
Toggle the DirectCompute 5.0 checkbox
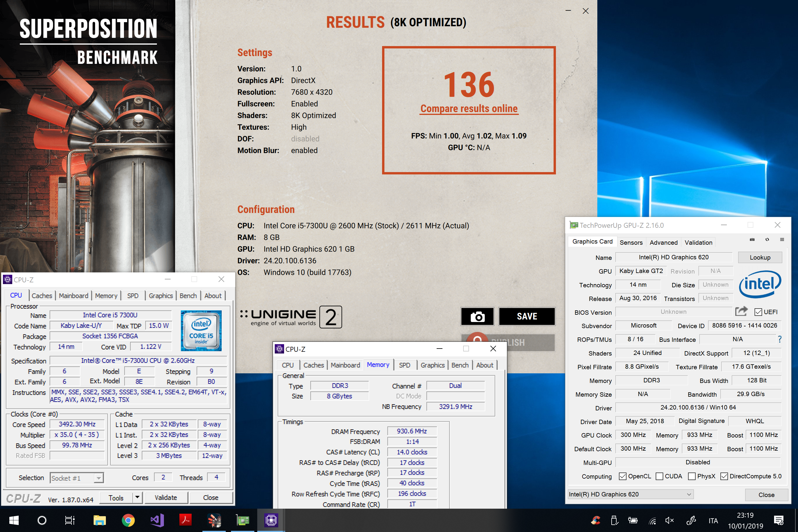coord(724,476)
